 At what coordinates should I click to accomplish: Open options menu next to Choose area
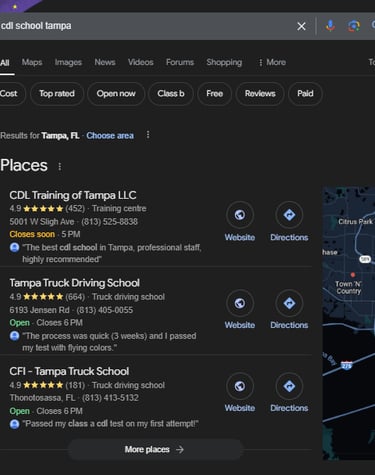point(148,135)
